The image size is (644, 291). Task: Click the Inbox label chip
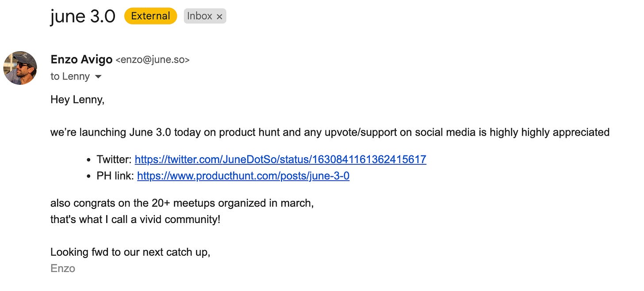tap(205, 16)
